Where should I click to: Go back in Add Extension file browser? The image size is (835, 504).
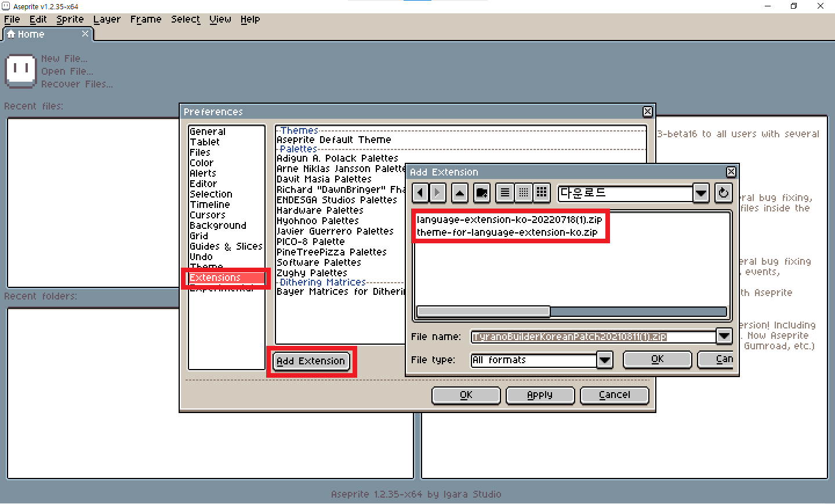pyautogui.click(x=420, y=193)
